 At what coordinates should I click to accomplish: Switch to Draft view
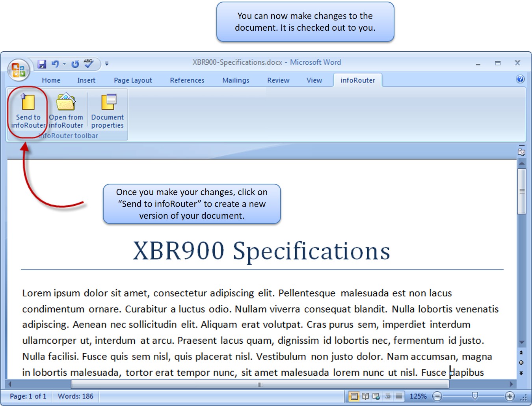[399, 396]
